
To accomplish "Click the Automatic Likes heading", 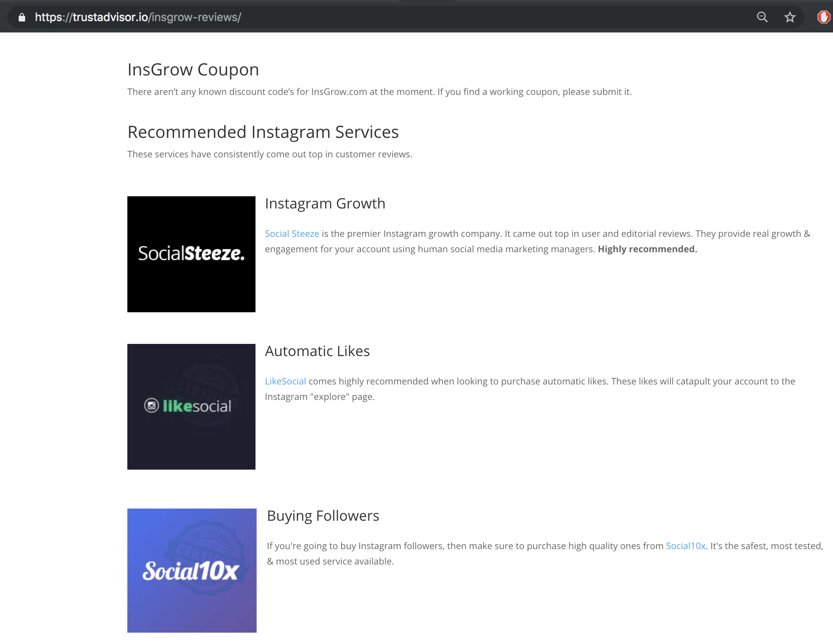I will coord(318,351).
